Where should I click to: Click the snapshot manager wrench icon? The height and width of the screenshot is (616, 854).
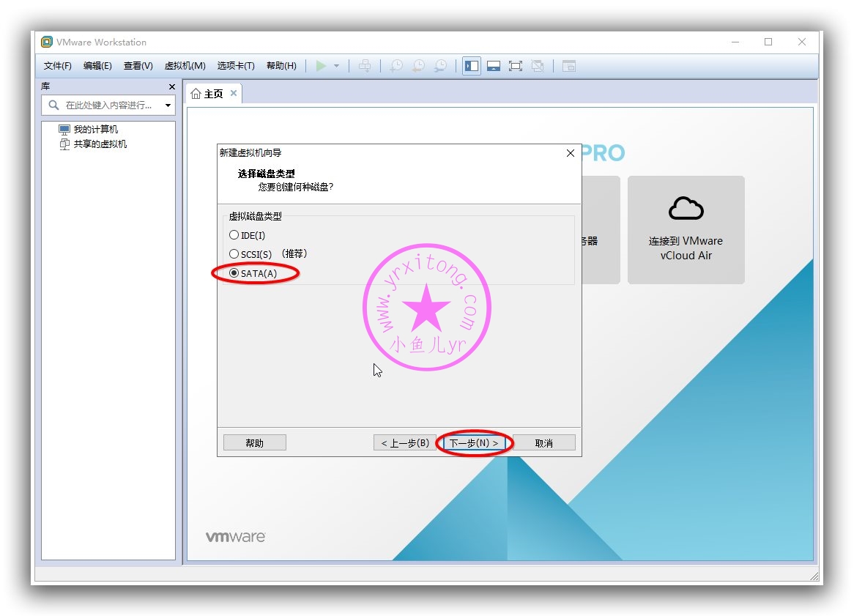[x=440, y=66]
